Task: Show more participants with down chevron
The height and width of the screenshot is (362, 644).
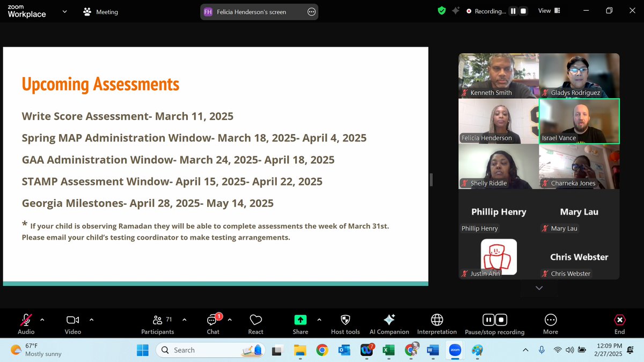Action: point(539,288)
